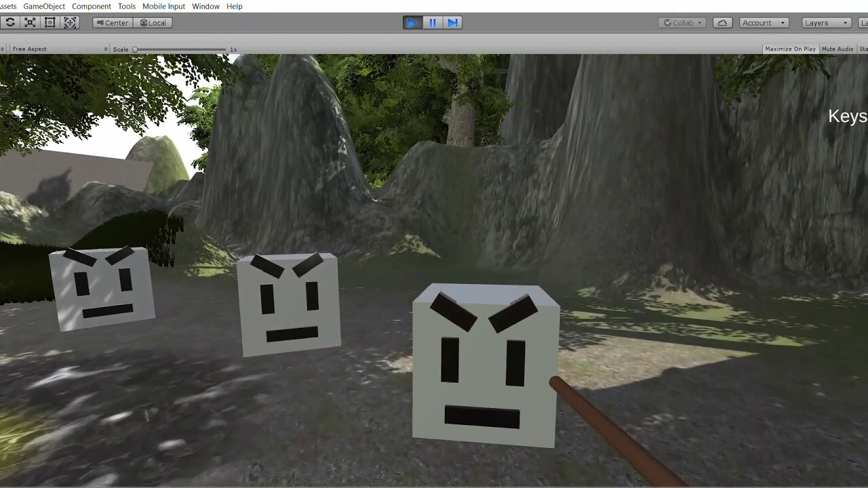The width and height of the screenshot is (868, 488).
Task: Open the Cloud services panel
Action: [x=722, y=22]
